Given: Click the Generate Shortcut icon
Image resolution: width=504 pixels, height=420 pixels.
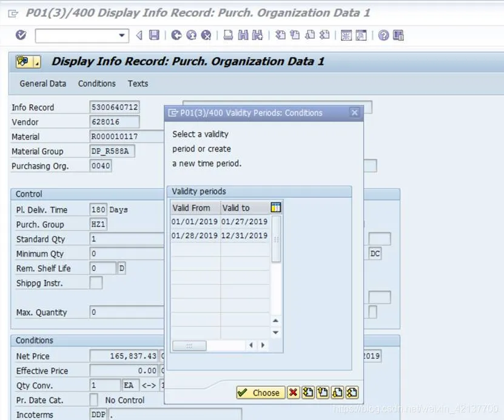Looking at the screenshot, I should (361, 35).
